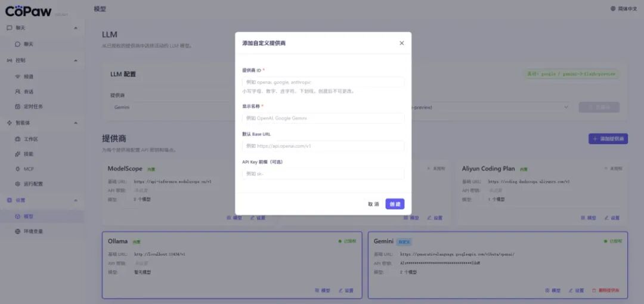The width and height of the screenshot is (644, 304).
Task: Click the Aliyun Coding Plan title
Action: point(488,169)
